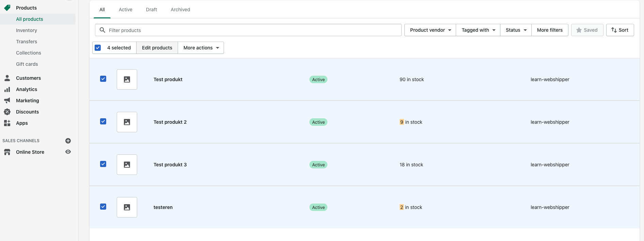Toggle the select-all '4 selected' checkbox

click(x=98, y=48)
